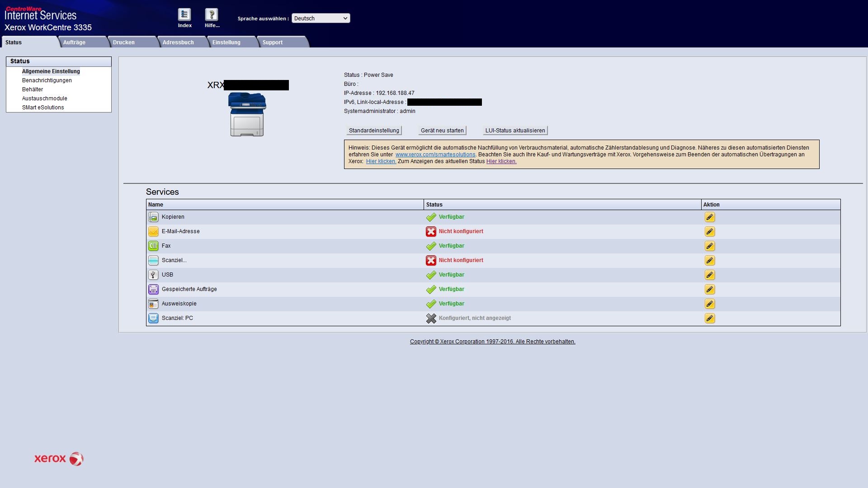Switch to the Aufträge tab
This screenshot has height=488, width=868.
point(74,42)
